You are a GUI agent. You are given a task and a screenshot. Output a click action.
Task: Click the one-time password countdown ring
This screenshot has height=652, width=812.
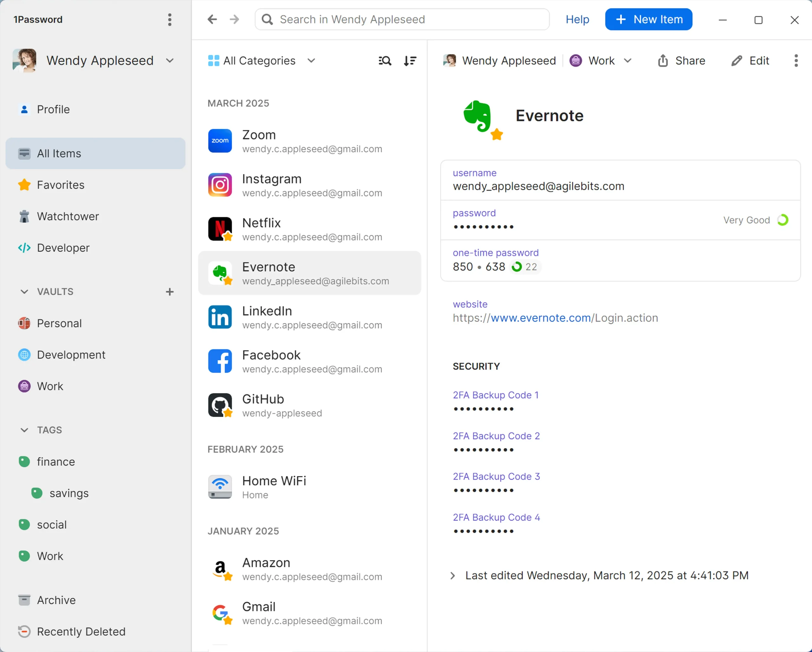click(x=517, y=266)
